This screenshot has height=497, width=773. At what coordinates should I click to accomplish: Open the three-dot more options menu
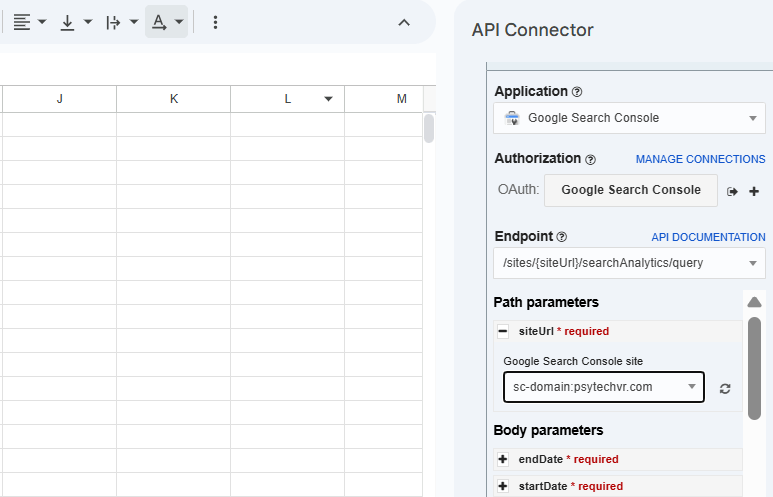pos(215,22)
